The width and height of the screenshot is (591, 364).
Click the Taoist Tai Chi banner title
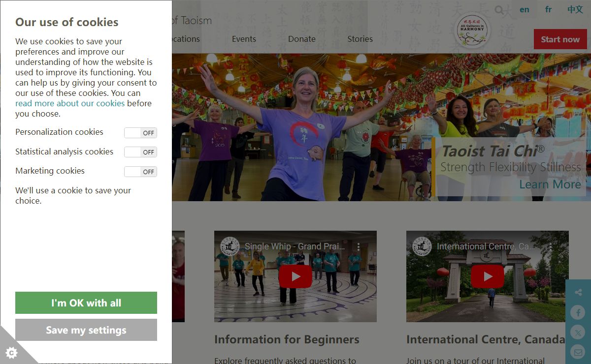pos(493,151)
